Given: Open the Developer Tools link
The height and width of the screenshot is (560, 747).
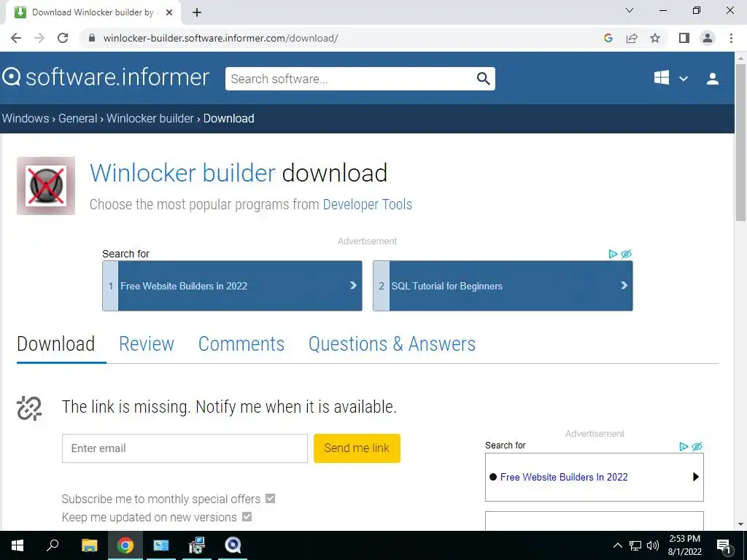Looking at the screenshot, I should tap(368, 204).
